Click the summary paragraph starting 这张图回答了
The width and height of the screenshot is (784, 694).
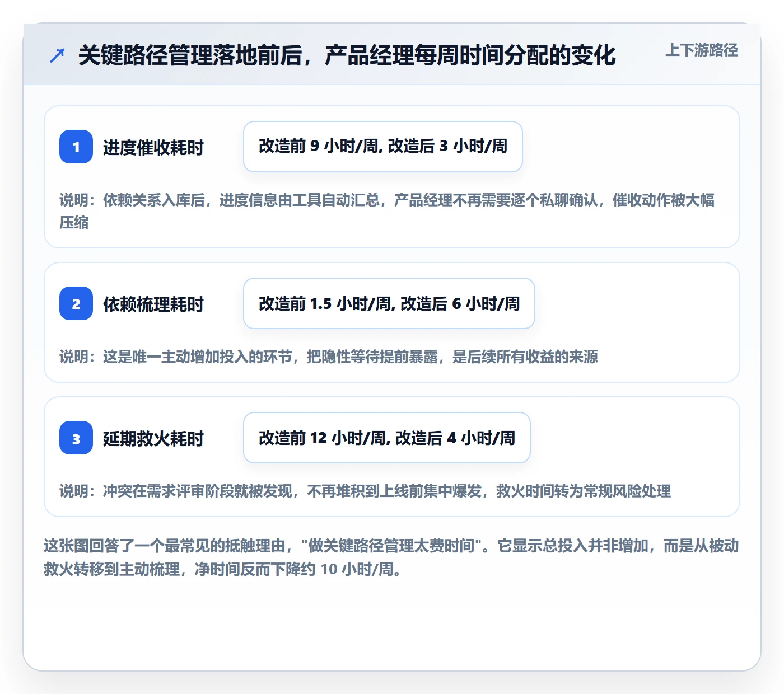391,557
